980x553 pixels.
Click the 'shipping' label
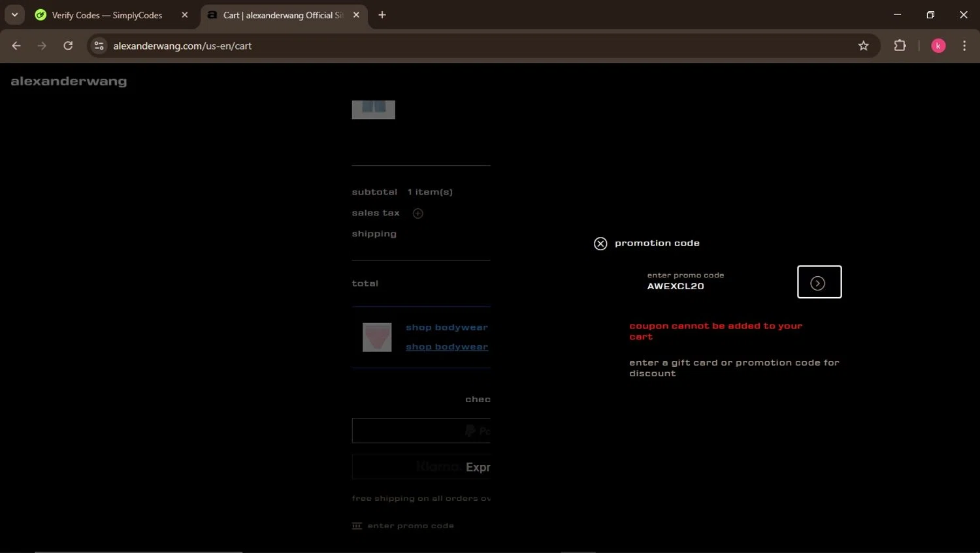click(374, 234)
